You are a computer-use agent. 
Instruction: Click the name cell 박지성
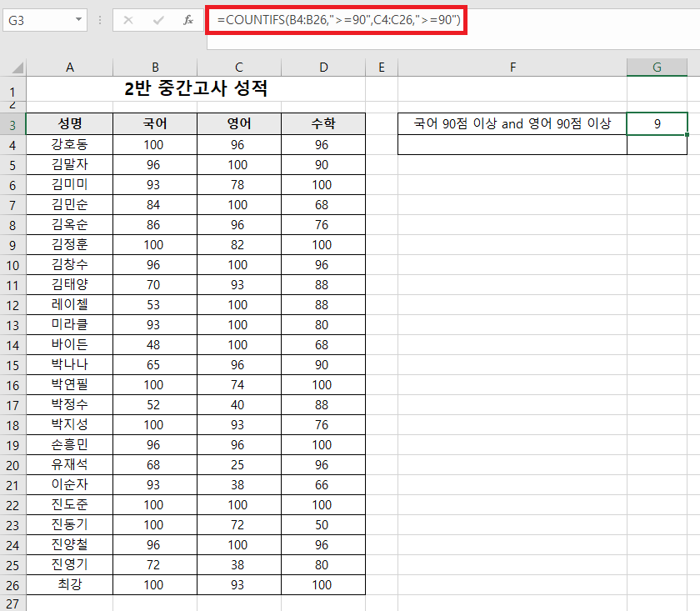coord(70,425)
